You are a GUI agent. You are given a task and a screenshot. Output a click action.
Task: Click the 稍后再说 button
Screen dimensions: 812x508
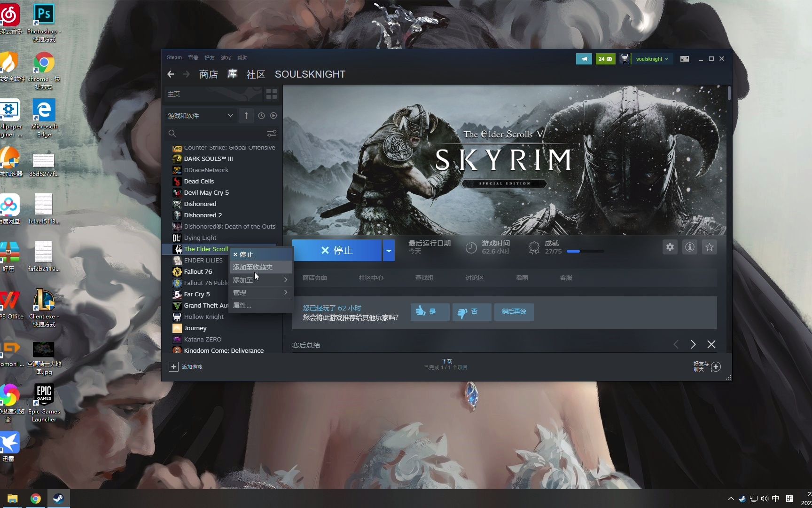point(514,312)
